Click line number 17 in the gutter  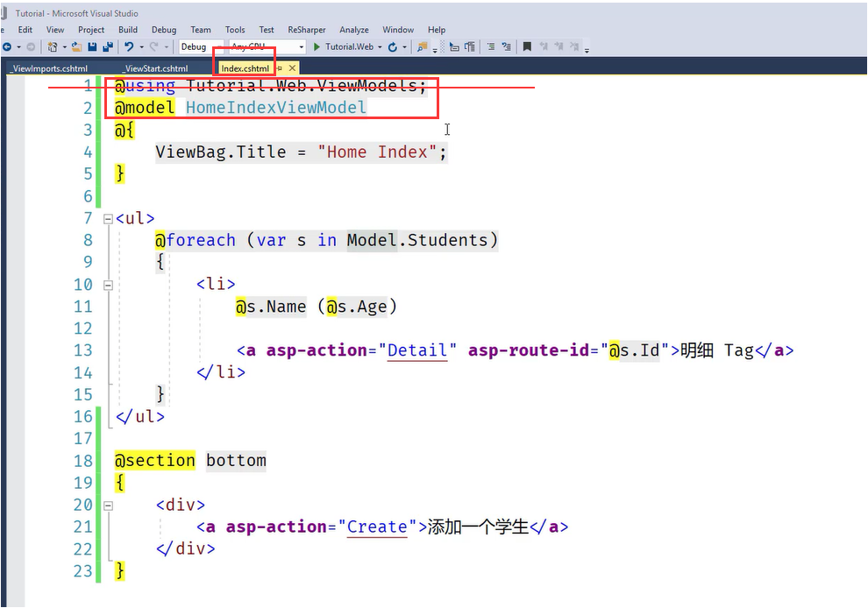point(83,439)
